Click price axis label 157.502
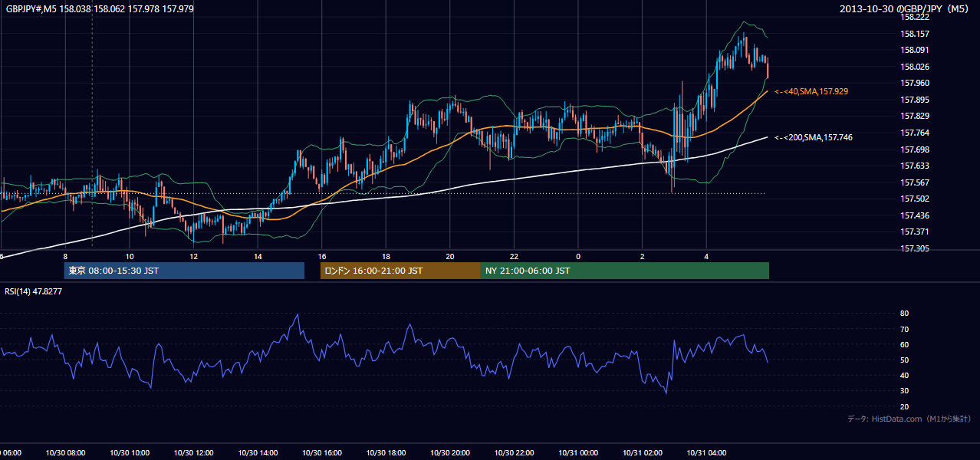 (x=915, y=199)
